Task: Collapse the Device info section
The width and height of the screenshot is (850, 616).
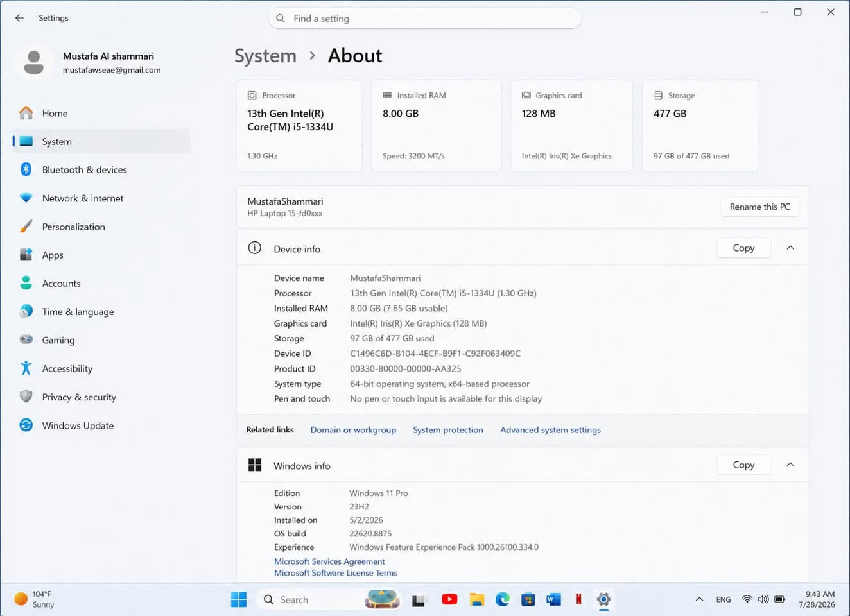Action: tap(790, 248)
